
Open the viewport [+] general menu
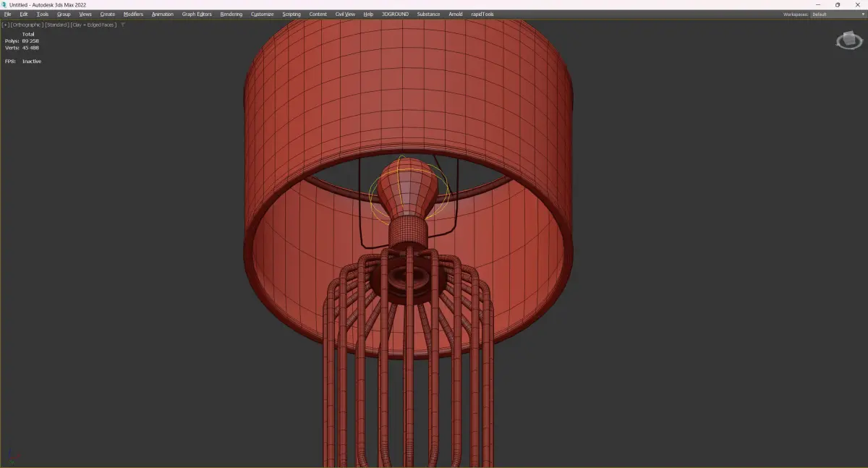5,25
